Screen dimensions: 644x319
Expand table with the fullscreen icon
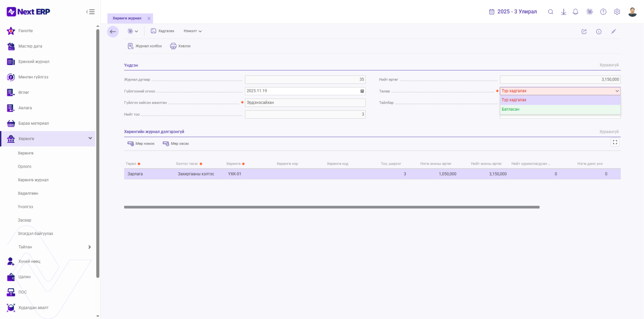(x=615, y=142)
